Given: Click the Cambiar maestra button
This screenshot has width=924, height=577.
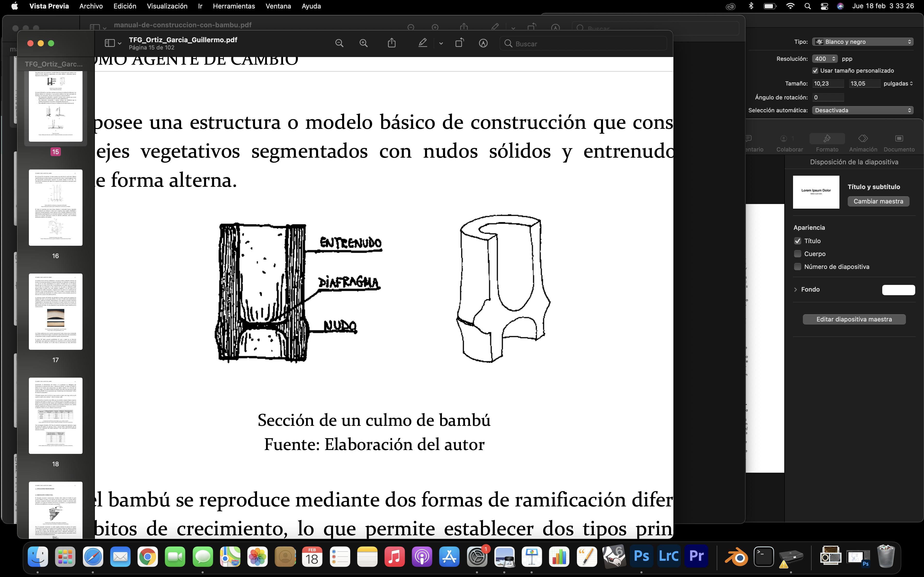Looking at the screenshot, I should click(878, 201).
